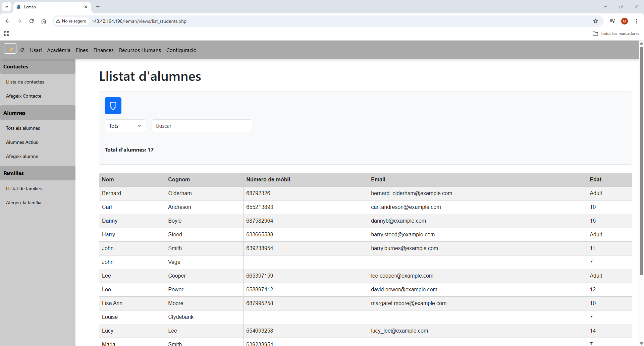Viewport: 644px width, 346px height.
Task: Click the Famílies sidebar heading
Action: click(x=38, y=173)
